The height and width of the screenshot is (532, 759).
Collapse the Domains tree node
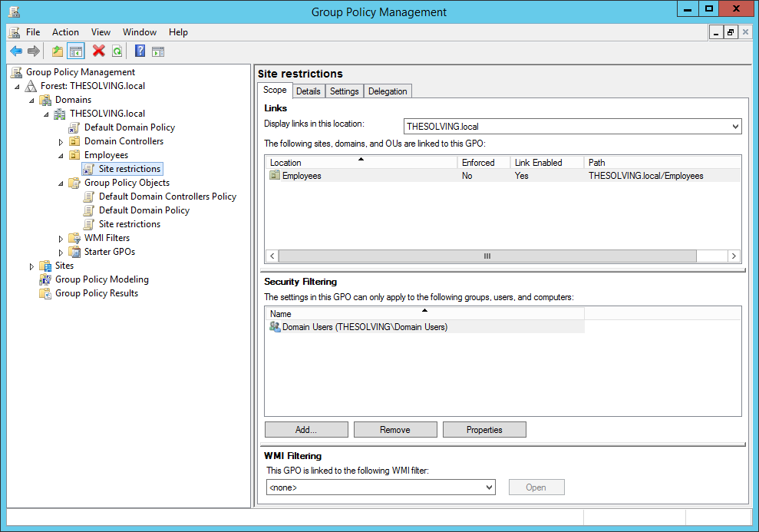point(31,101)
